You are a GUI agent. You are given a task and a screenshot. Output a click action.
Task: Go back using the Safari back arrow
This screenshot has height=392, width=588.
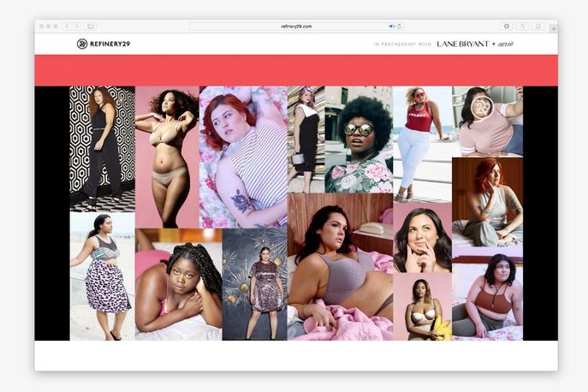tap(68, 27)
